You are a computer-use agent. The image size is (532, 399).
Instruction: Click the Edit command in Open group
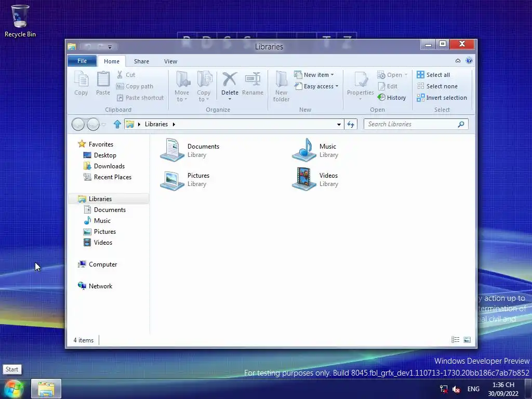point(388,86)
